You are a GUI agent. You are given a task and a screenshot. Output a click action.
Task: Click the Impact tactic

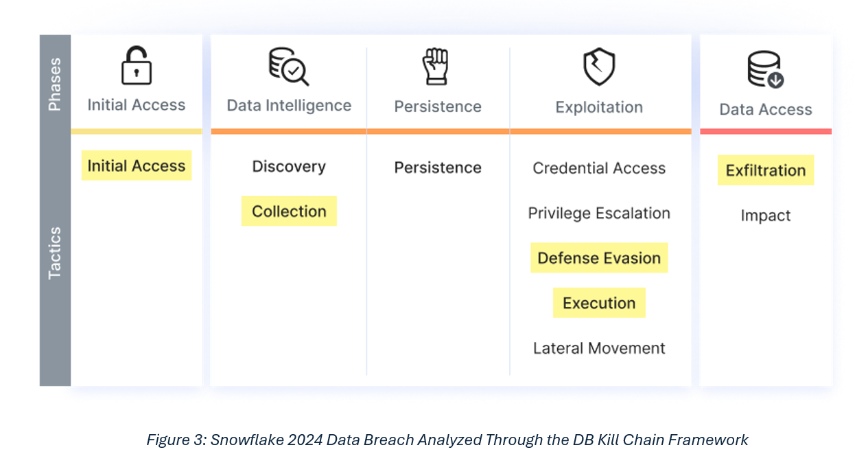pyautogui.click(x=766, y=216)
